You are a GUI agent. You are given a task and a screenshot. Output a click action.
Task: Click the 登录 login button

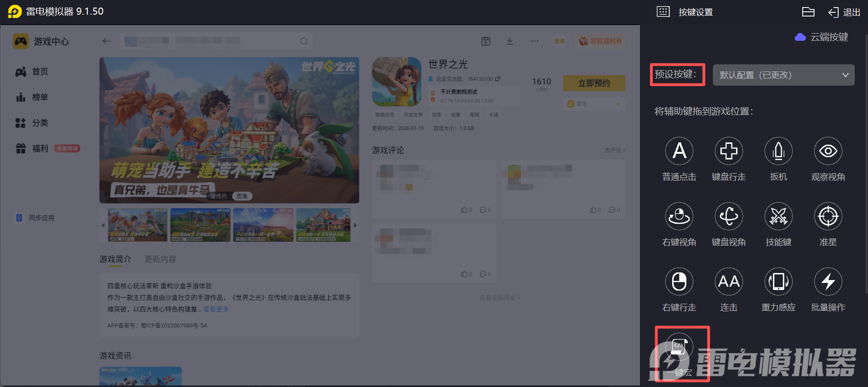(x=560, y=41)
